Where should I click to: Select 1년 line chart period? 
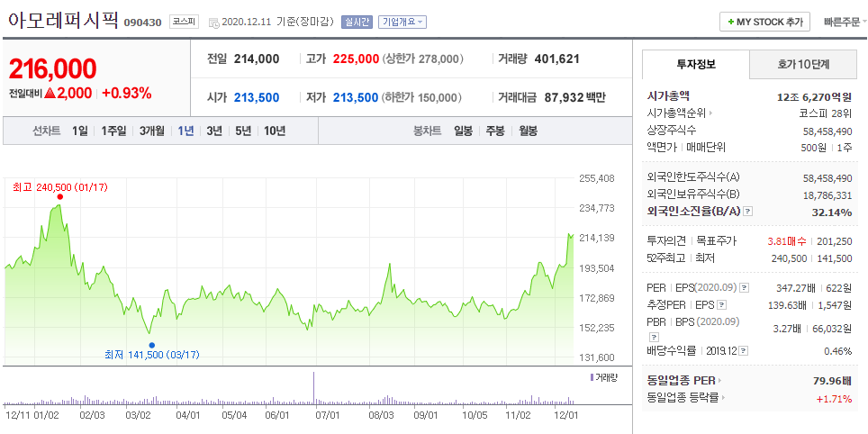[185, 131]
